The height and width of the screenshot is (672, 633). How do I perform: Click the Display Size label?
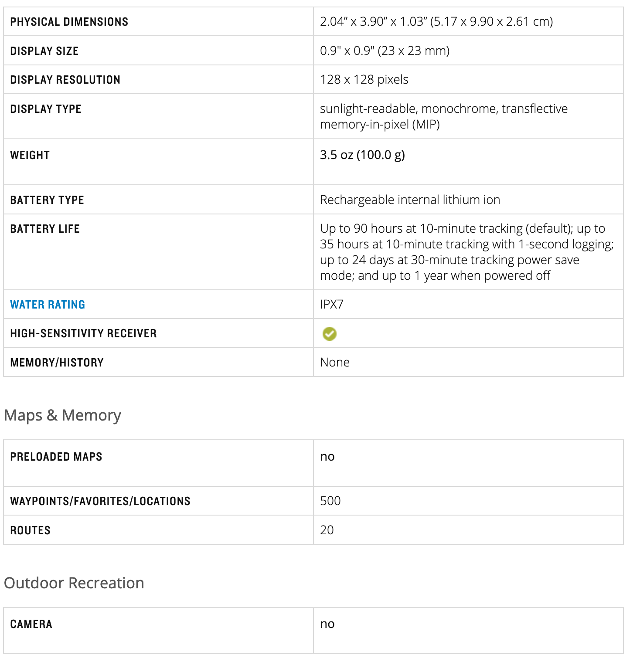pyautogui.click(x=44, y=51)
